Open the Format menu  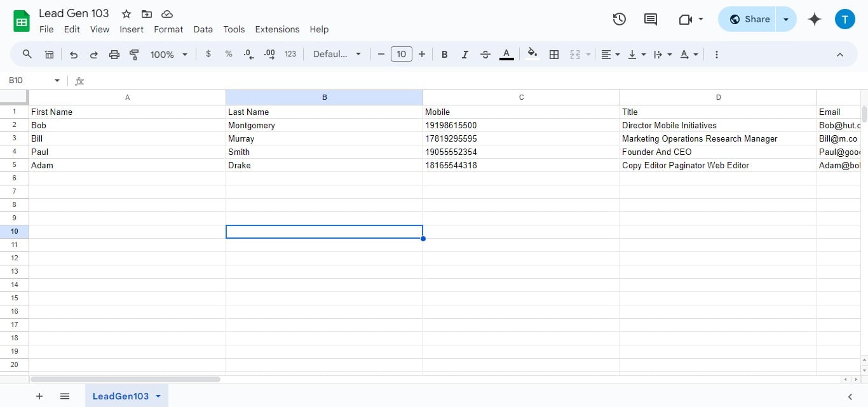click(x=168, y=29)
